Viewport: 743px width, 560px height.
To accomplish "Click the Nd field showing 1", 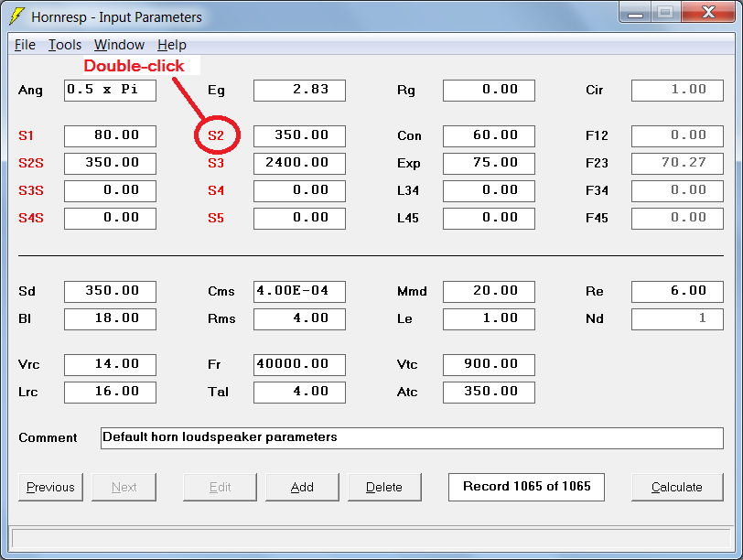I will tap(678, 318).
